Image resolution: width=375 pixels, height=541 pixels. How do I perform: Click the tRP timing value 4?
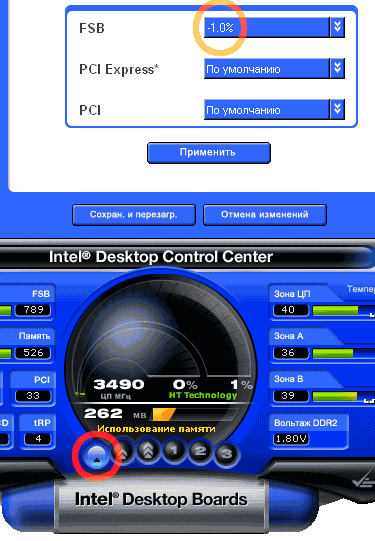[38, 439]
